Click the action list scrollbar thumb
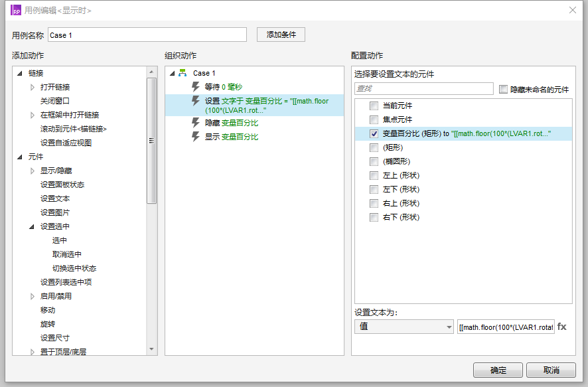This screenshot has width=588, height=387. [151, 141]
